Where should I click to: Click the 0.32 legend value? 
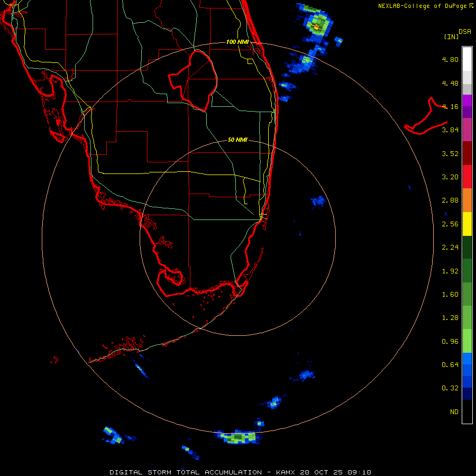(x=450, y=388)
